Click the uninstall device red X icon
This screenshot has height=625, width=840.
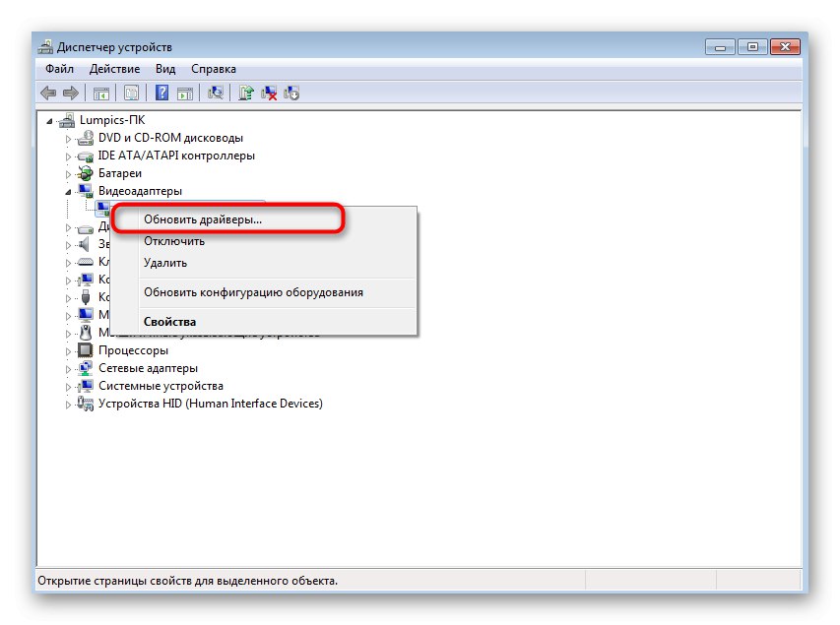269,94
